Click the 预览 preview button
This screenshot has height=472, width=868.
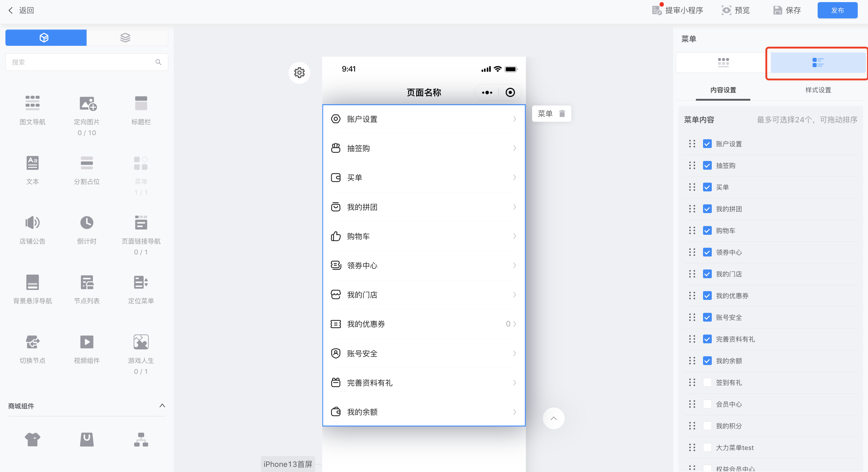pyautogui.click(x=736, y=10)
